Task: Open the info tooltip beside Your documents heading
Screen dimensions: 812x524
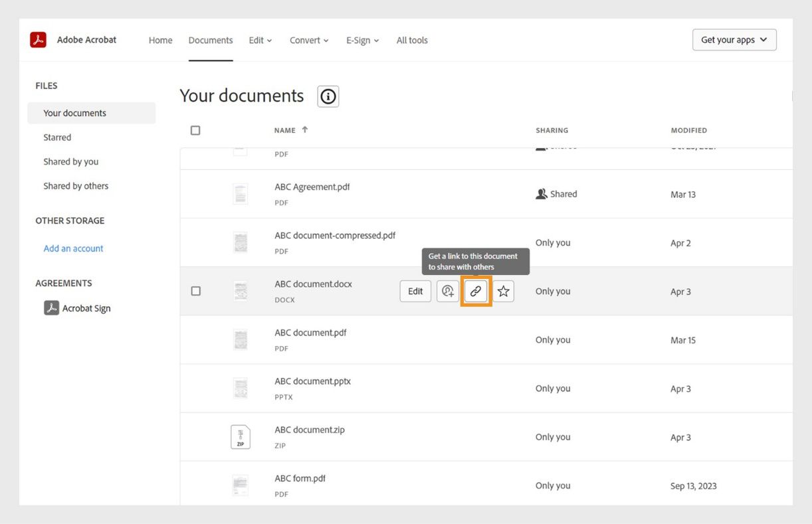Action: pos(327,96)
